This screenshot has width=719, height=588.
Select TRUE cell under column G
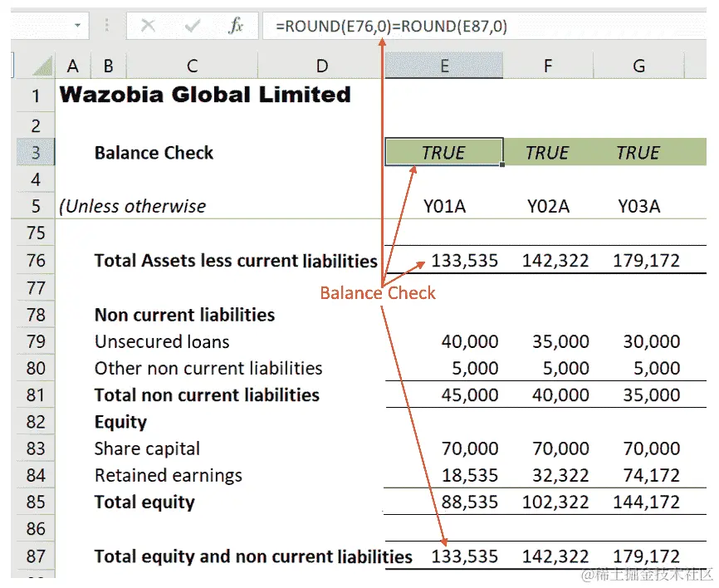click(638, 152)
